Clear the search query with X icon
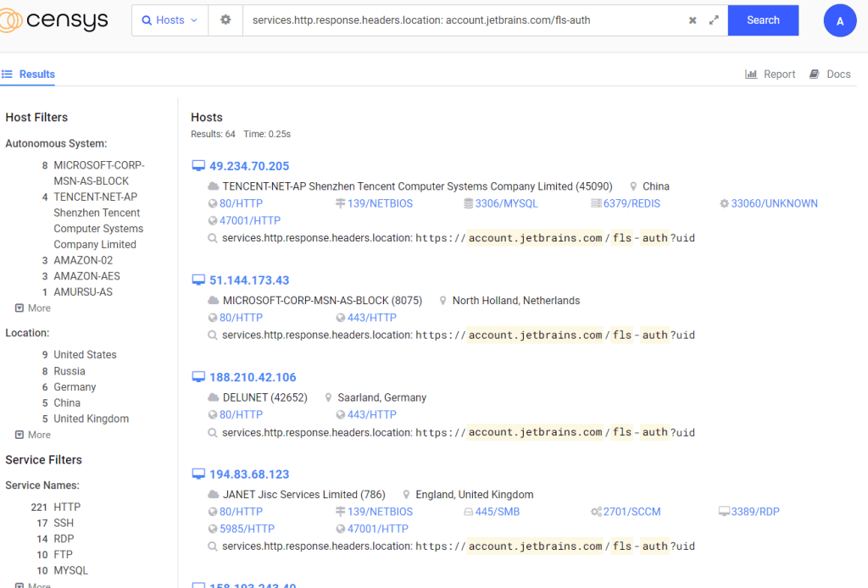Image resolution: width=868 pixels, height=588 pixels. pos(693,20)
